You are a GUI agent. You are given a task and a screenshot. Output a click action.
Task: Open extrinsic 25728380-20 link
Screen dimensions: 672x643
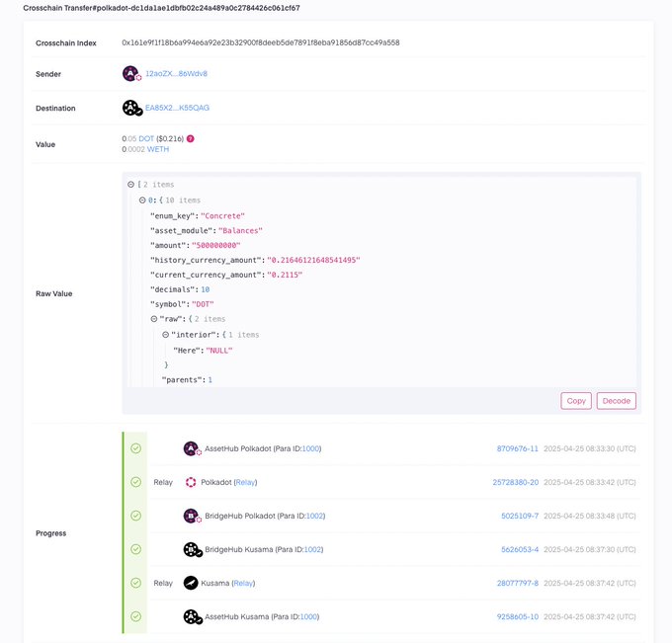pyautogui.click(x=517, y=482)
